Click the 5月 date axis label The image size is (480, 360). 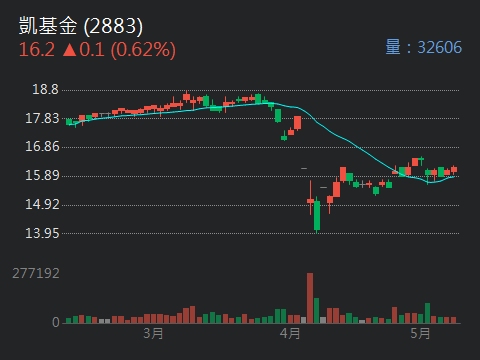[420, 333]
